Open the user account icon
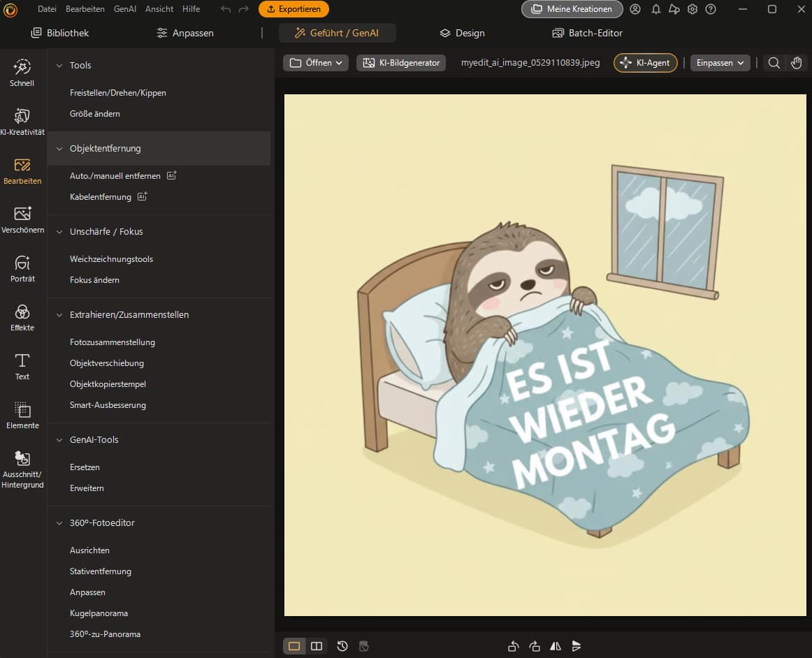The height and width of the screenshot is (658, 812). (x=635, y=9)
